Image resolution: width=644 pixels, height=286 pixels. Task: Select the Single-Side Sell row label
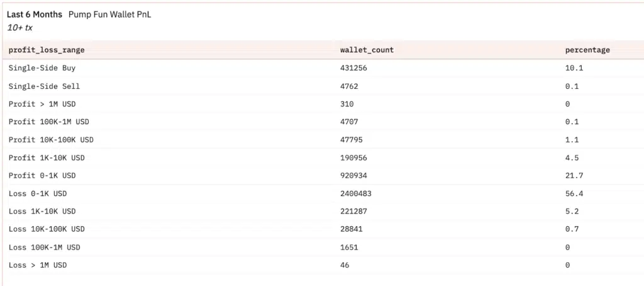(45, 86)
